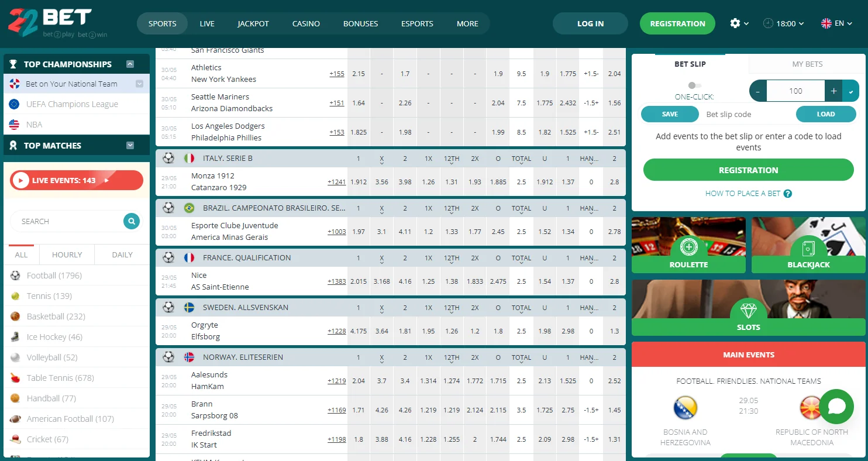Viewport: 868px width, 461px height.
Task: Expand +1241 markets for Monza 1912
Action: [x=337, y=182]
